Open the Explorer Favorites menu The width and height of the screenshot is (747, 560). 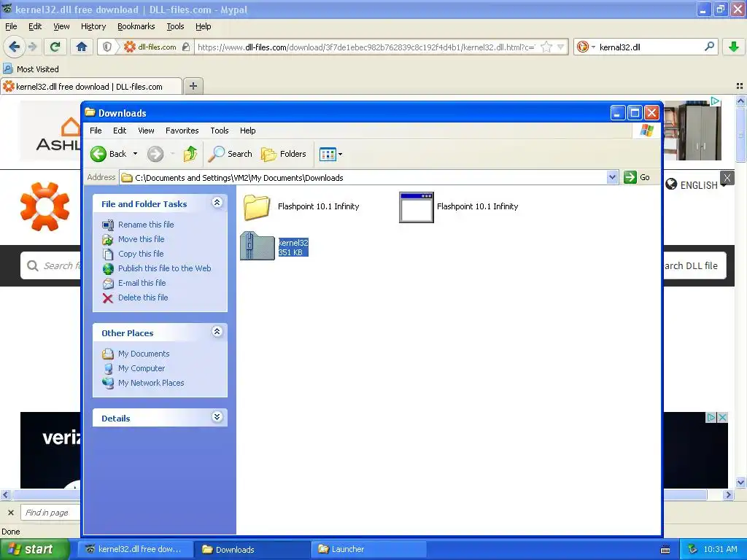[x=182, y=131]
